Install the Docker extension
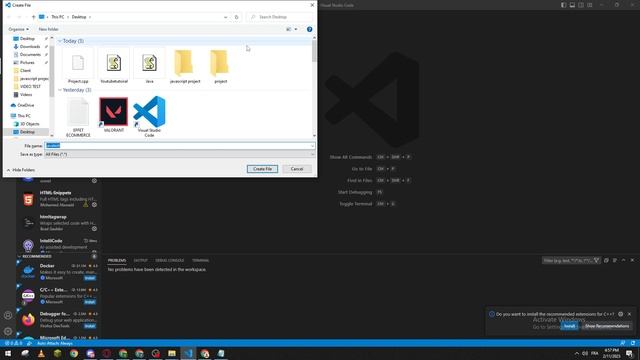 coord(90,278)
